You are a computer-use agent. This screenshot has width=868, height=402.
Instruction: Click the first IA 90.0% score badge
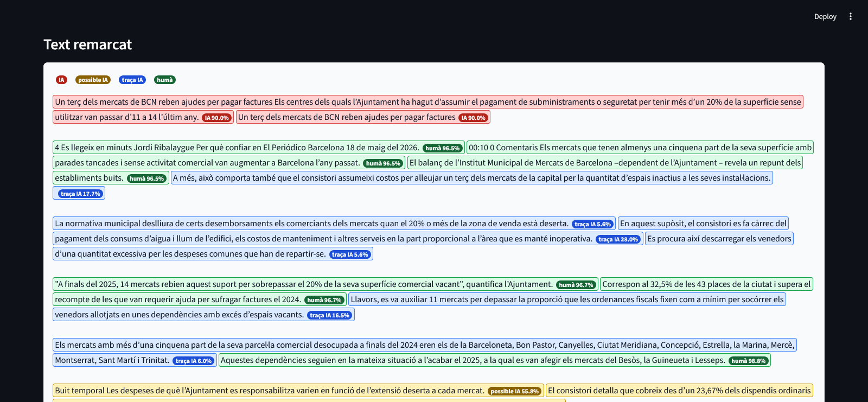click(217, 118)
